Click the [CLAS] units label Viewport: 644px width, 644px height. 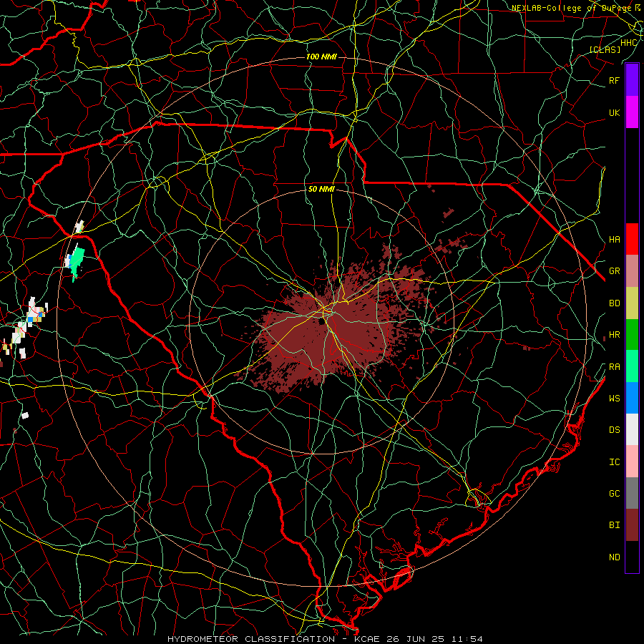pyautogui.click(x=605, y=49)
